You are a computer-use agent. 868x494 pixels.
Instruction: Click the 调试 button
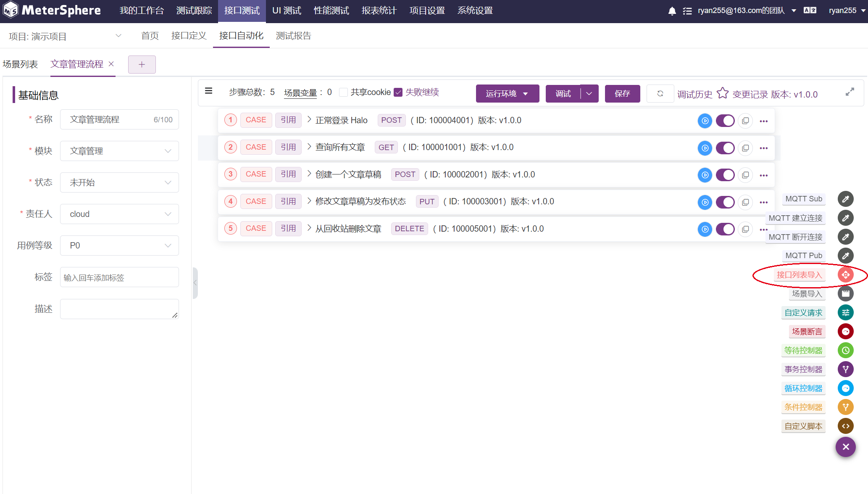click(x=563, y=93)
